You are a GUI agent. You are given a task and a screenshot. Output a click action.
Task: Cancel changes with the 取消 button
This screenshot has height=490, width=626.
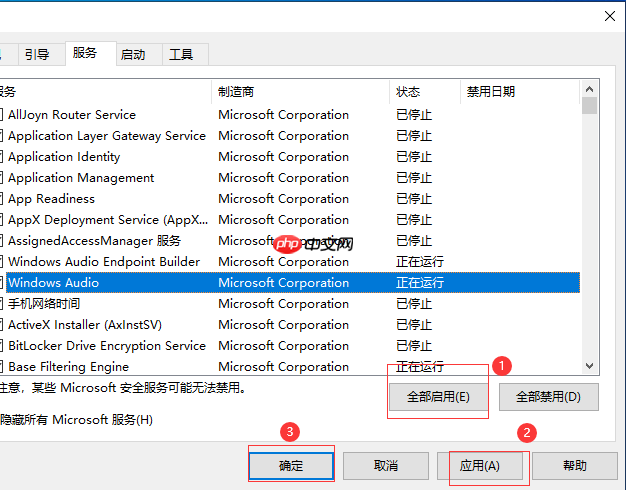tap(386, 466)
